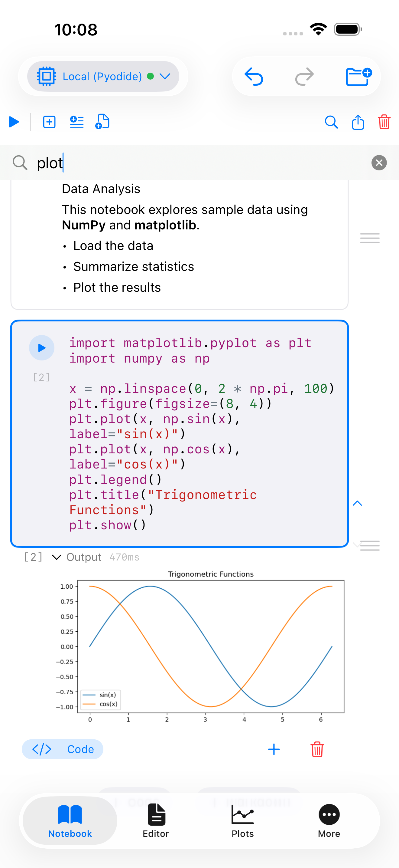The width and height of the screenshot is (399, 868).
Task: Add a cell below with the plus icon
Action: click(274, 749)
